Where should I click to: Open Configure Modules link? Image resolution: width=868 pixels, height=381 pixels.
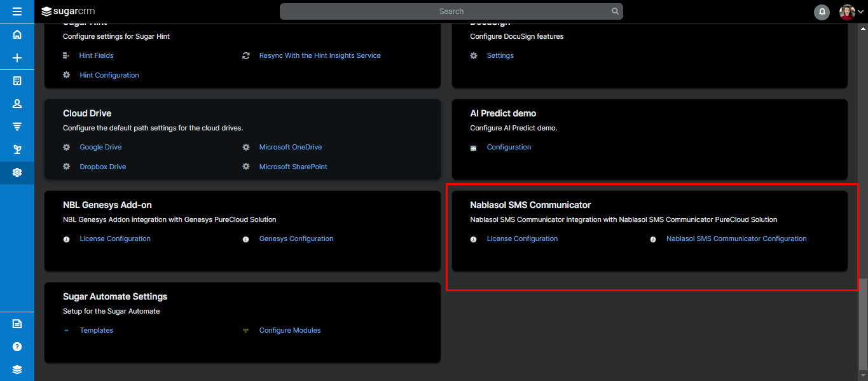coord(290,330)
